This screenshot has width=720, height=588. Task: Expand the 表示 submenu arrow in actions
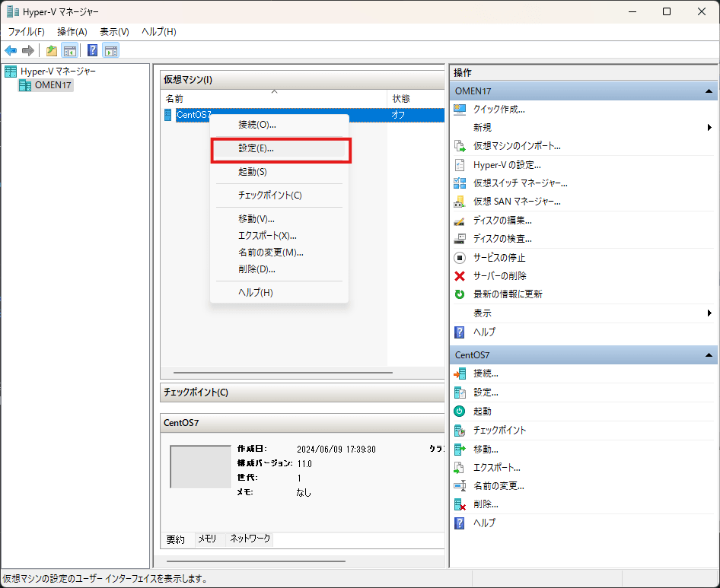click(x=709, y=313)
